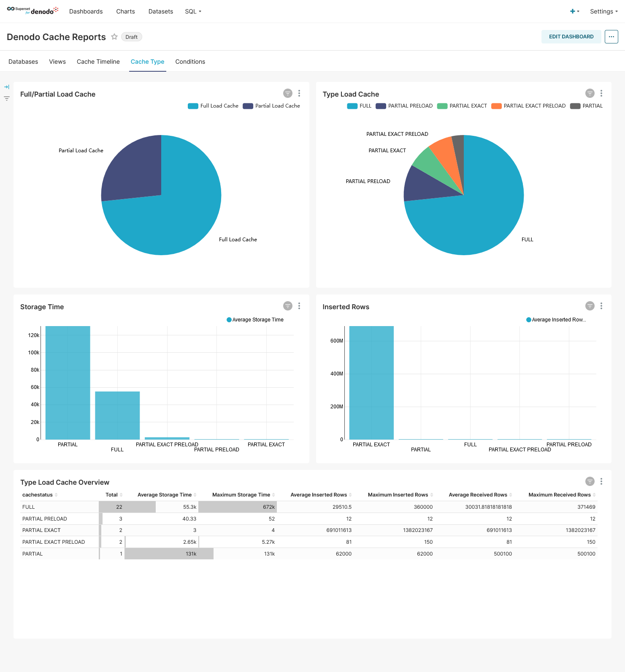Click the FULL bar in Storage Time chart
The image size is (625, 672).
point(117,416)
